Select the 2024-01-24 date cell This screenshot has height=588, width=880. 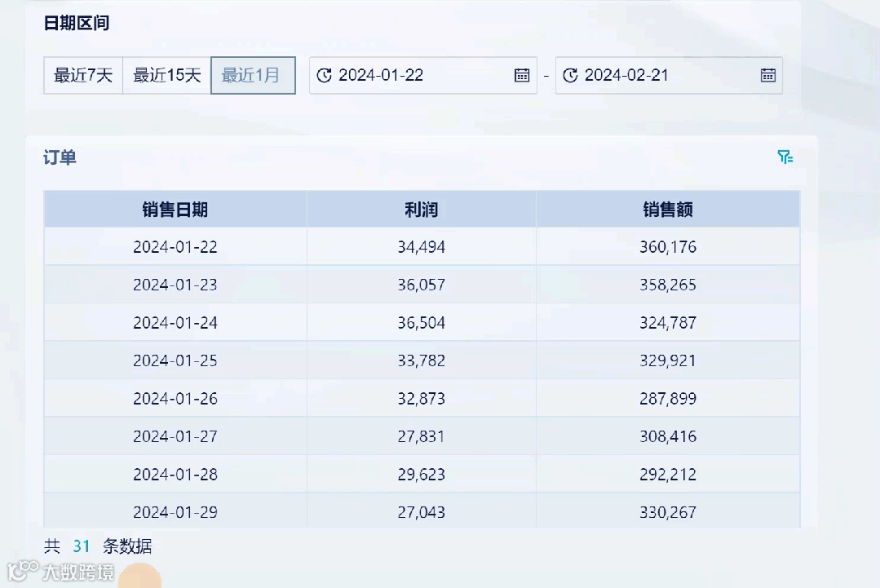click(175, 323)
